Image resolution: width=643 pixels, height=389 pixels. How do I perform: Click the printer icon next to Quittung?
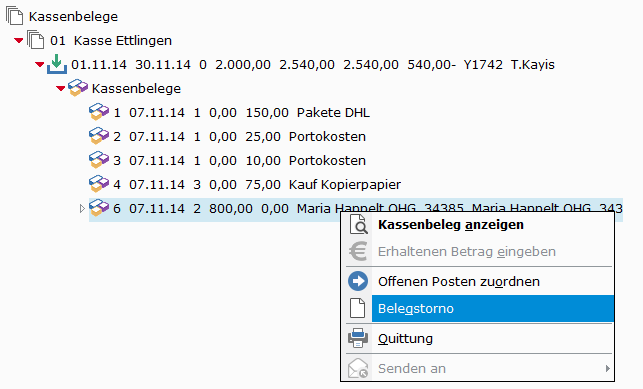[358, 338]
